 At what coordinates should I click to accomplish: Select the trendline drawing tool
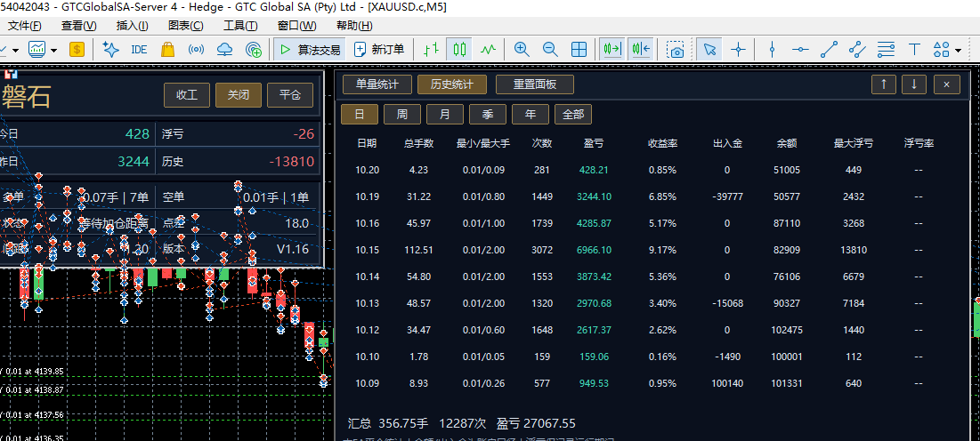[829, 50]
